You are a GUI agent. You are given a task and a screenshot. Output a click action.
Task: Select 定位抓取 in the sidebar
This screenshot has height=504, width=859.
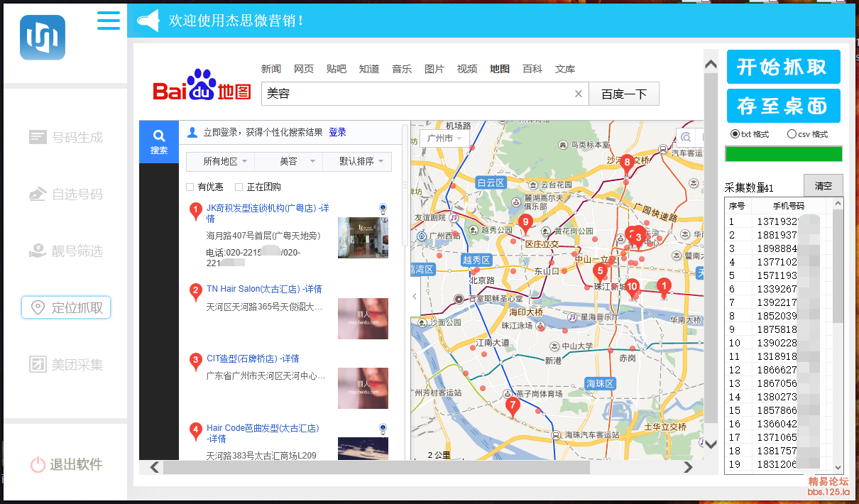click(x=66, y=307)
